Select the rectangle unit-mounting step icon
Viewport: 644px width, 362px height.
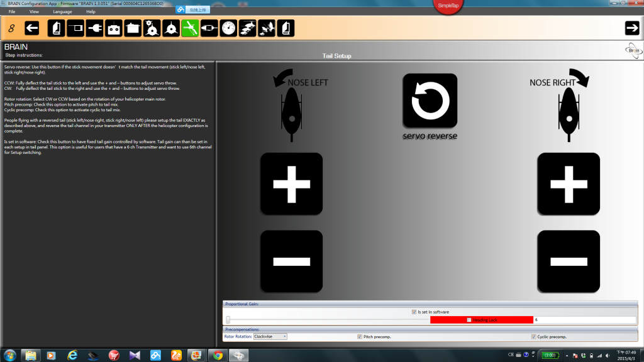tap(75, 28)
